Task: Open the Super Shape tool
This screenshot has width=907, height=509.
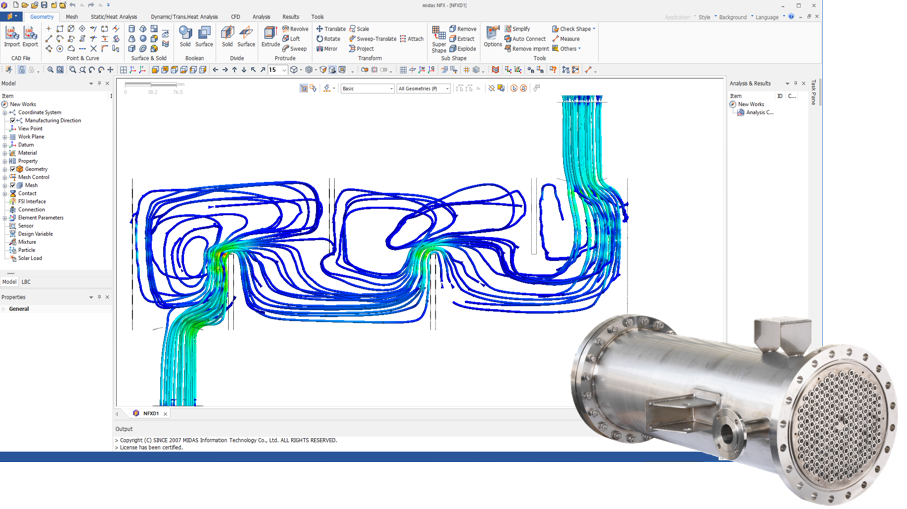Action: coord(439,39)
